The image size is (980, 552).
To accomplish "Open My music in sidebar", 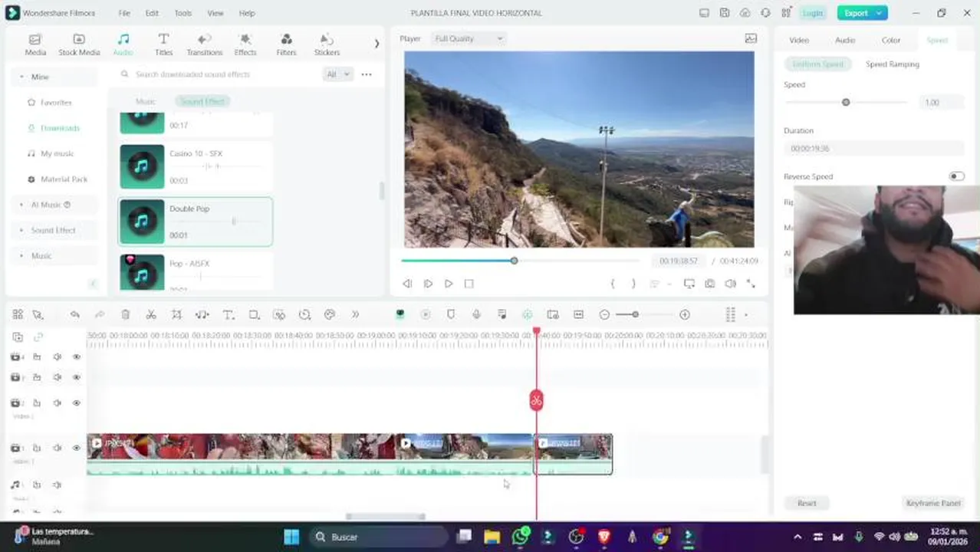I will pos(57,153).
